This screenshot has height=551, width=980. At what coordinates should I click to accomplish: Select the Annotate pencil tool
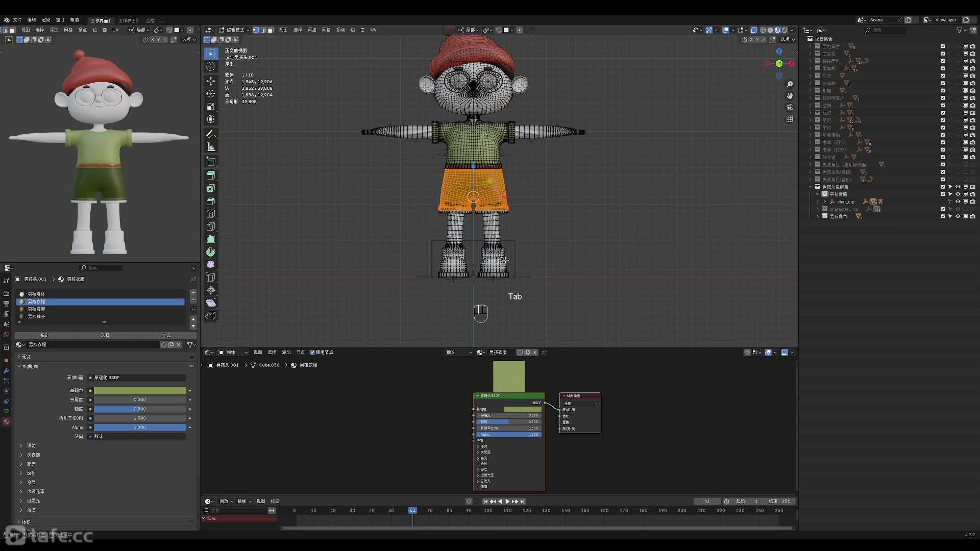point(211,134)
